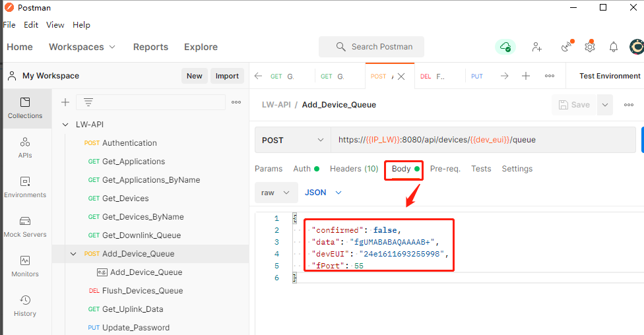Create a new collection with plus icon
Image resolution: width=644 pixels, height=335 pixels.
(65, 102)
